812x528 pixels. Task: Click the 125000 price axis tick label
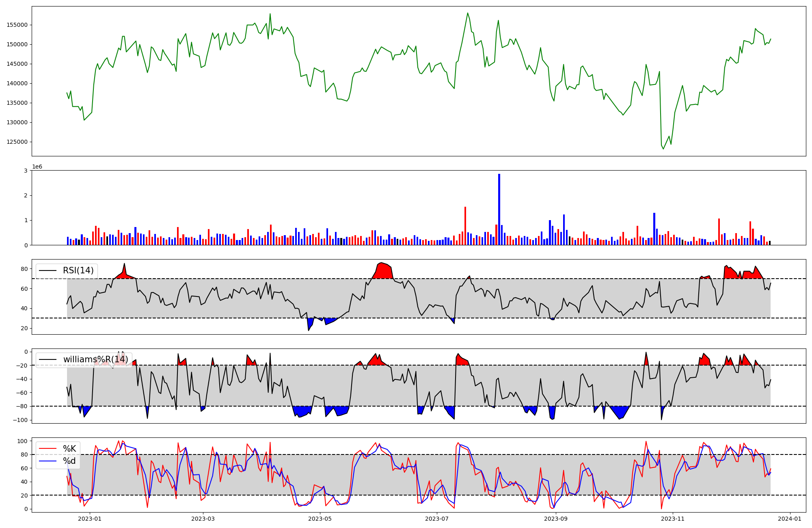tap(17, 142)
